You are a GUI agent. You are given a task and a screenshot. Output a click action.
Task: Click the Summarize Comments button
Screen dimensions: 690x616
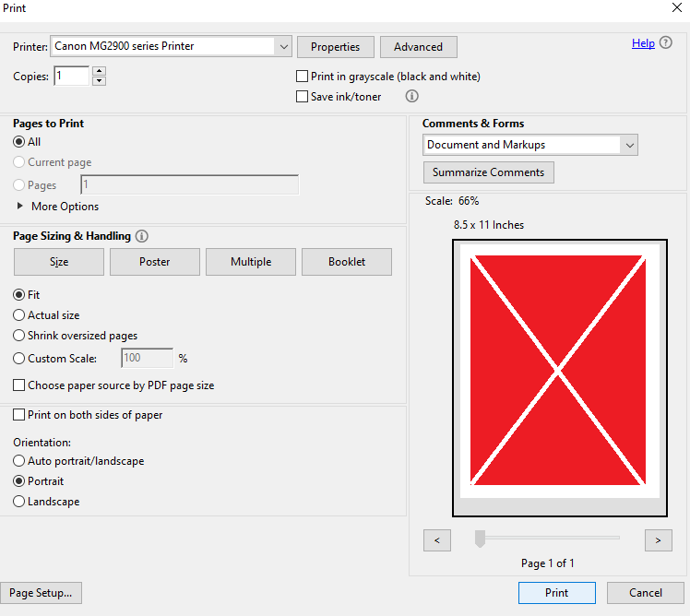point(489,172)
